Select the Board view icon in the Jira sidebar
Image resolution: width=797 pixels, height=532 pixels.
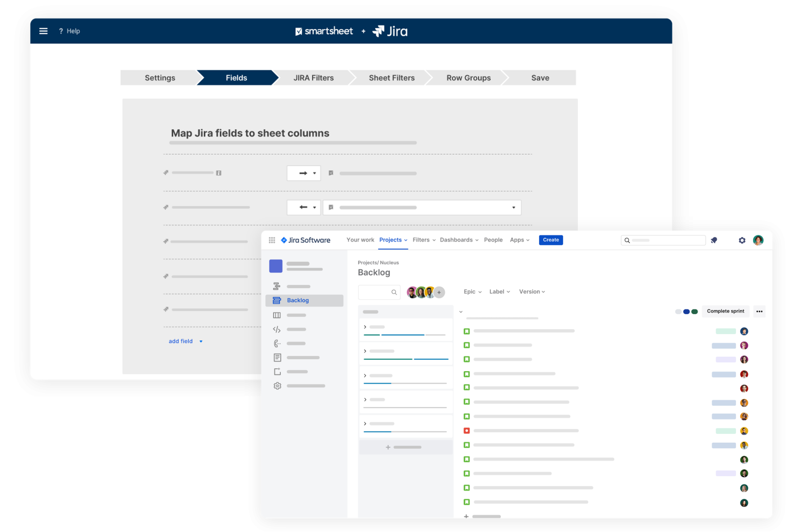[277, 315]
